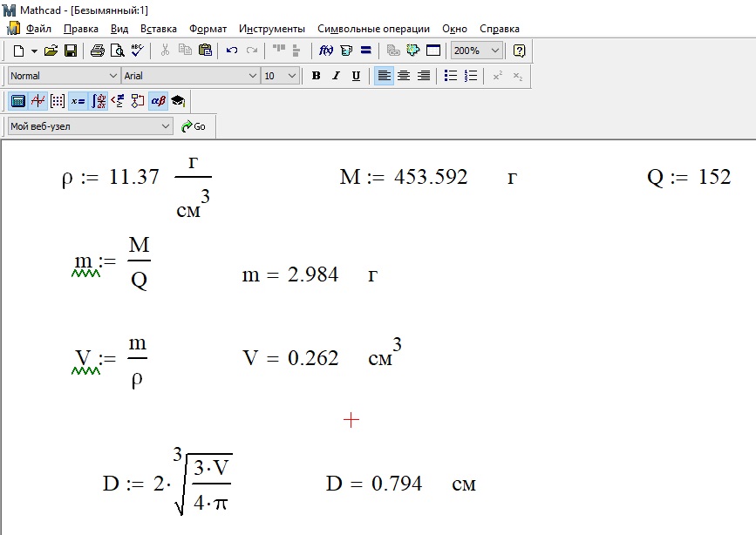Open the Calculator toolbar palette
Image resolution: width=756 pixels, height=535 pixels.
click(x=17, y=101)
